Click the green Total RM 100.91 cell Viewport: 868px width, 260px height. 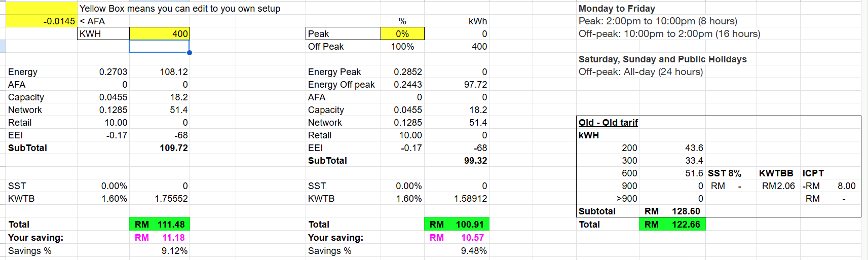pyautogui.click(x=457, y=225)
